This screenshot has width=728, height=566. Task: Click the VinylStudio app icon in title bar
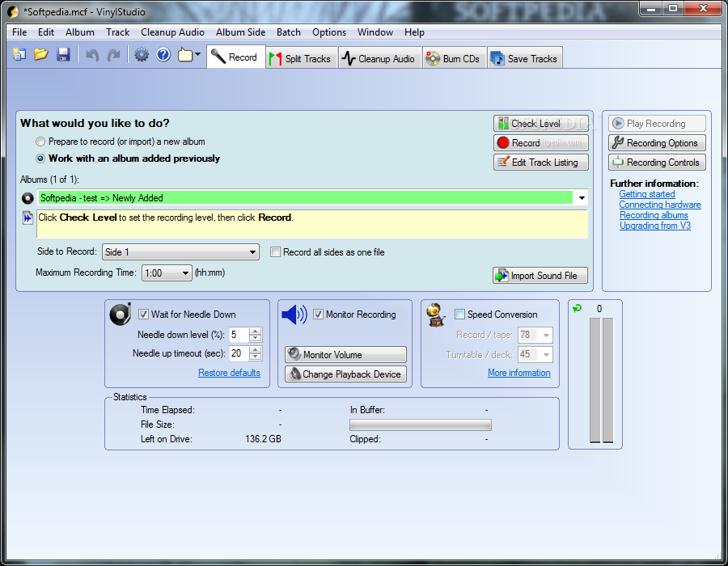(13, 11)
